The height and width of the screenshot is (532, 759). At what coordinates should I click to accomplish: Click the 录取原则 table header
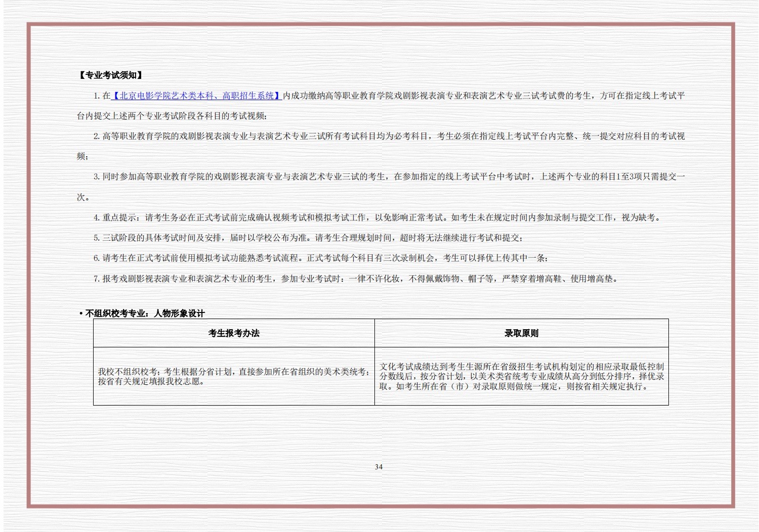pos(521,333)
